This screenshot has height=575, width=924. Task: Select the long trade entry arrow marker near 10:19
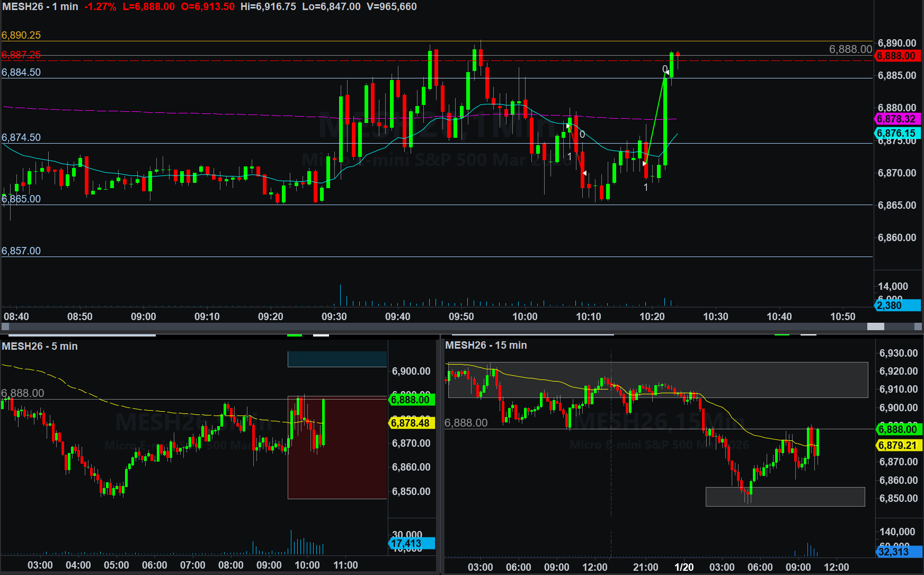coord(645,164)
